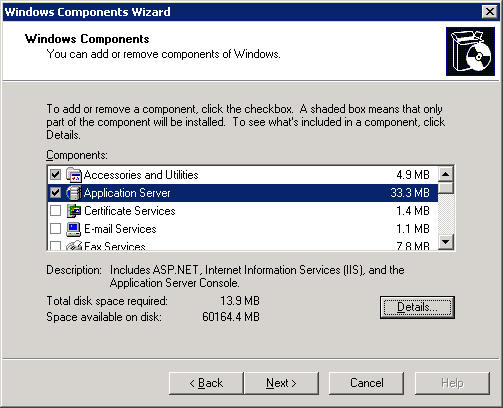Tick the Fax Services checkbox
Viewport: 503px width, 408px height.
coord(55,246)
